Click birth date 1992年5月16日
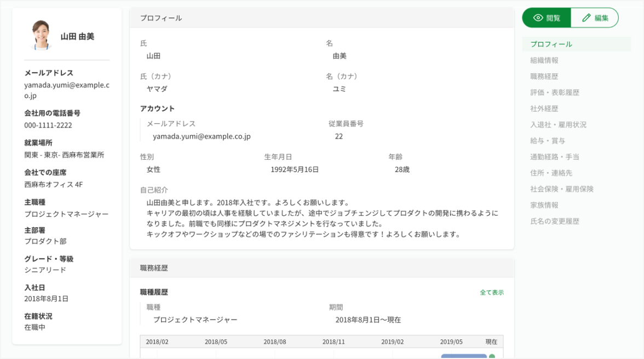 pos(295,170)
